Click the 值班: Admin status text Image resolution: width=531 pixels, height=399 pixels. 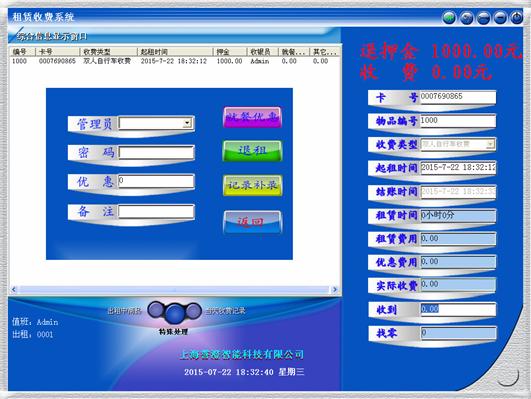(35, 322)
